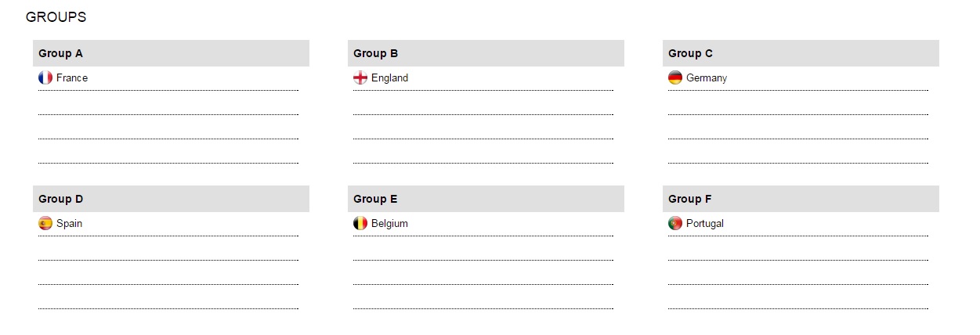Click the Germany flag icon
This screenshot has width=980, height=335.
pos(675,77)
